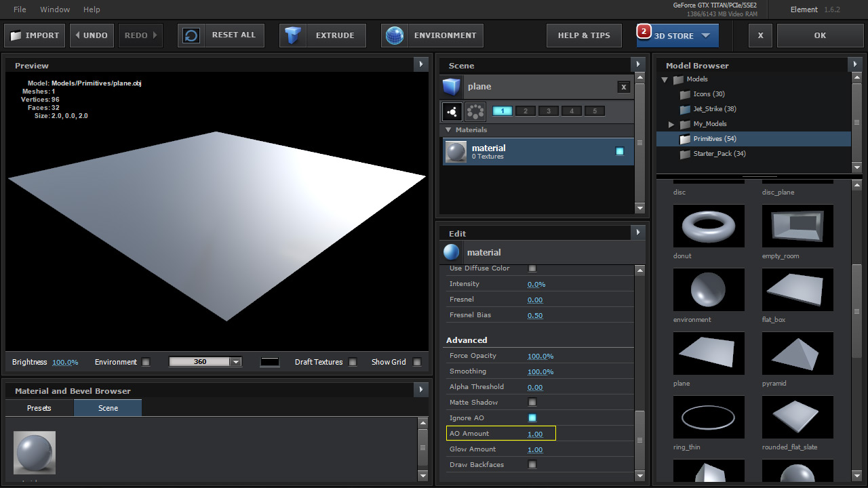Click the black background color swatch
Viewport: 868px width, 488px height.
270,362
